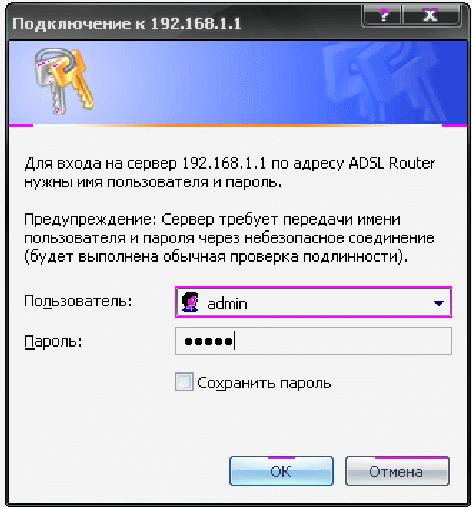Viewport: 472px width, 507px height.
Task: Select the admin text in username combo box
Action: (x=227, y=304)
